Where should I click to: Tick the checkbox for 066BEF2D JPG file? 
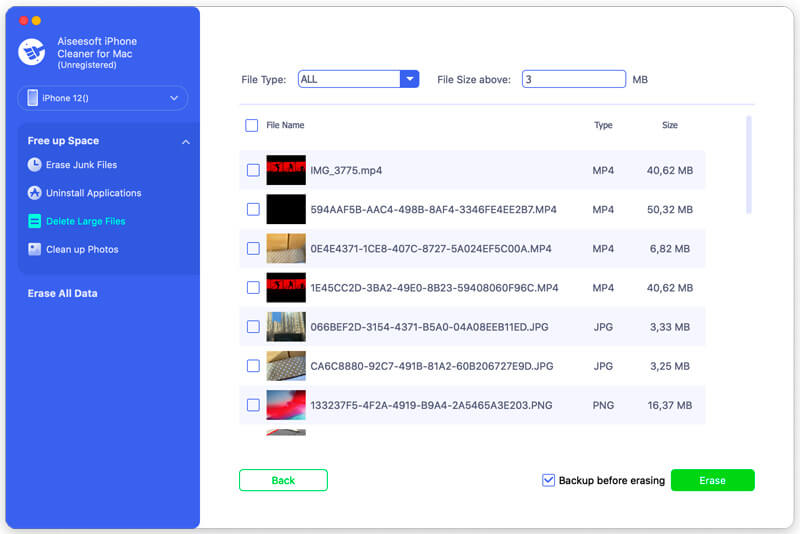(253, 327)
